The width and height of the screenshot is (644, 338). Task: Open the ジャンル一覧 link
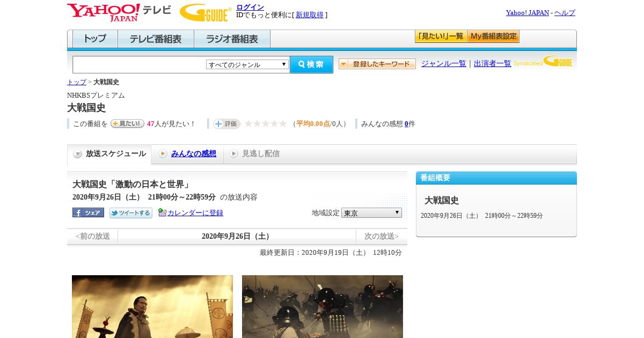click(x=443, y=63)
